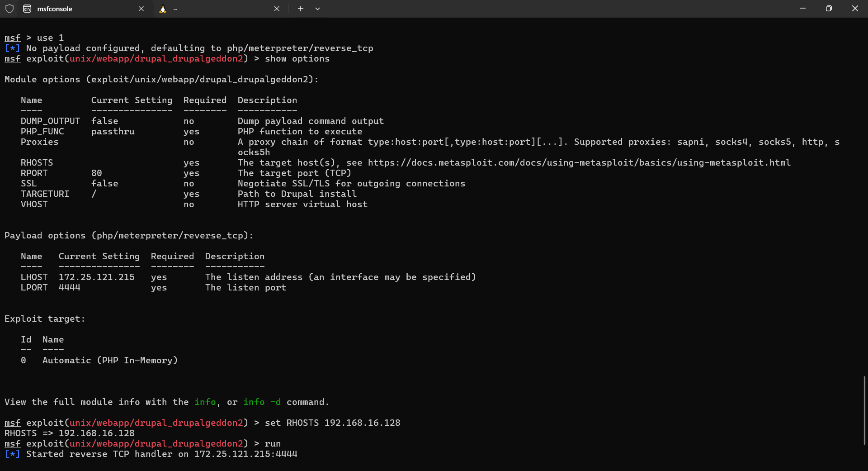Restore down the terminal window
This screenshot has width=868, height=471.
829,9
